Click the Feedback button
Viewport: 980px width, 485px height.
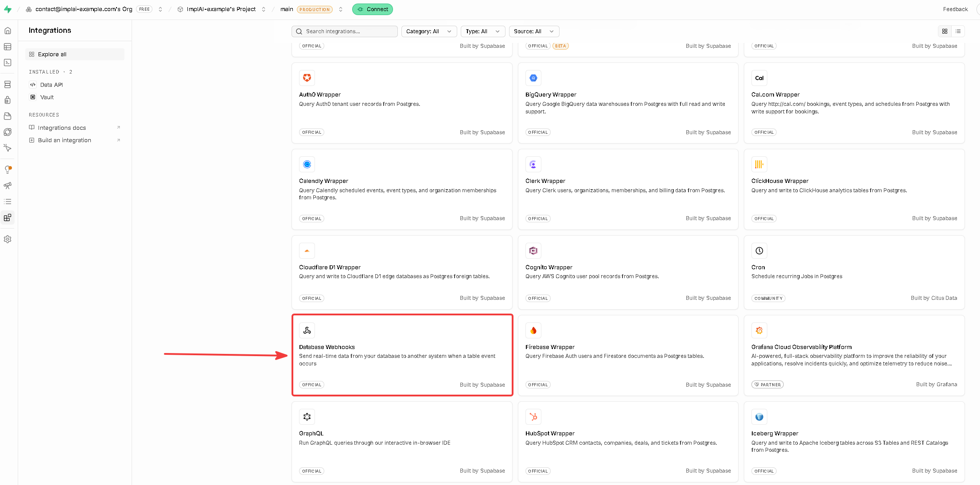tap(955, 9)
